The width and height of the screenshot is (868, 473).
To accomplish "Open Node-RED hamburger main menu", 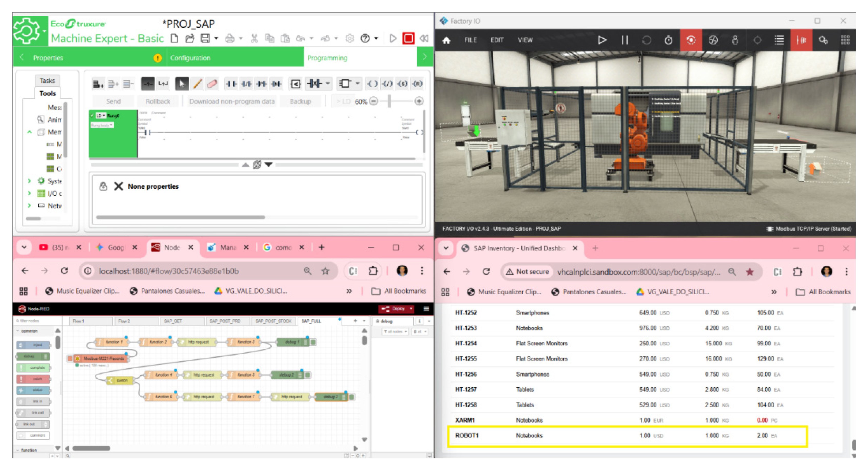I will (426, 309).
